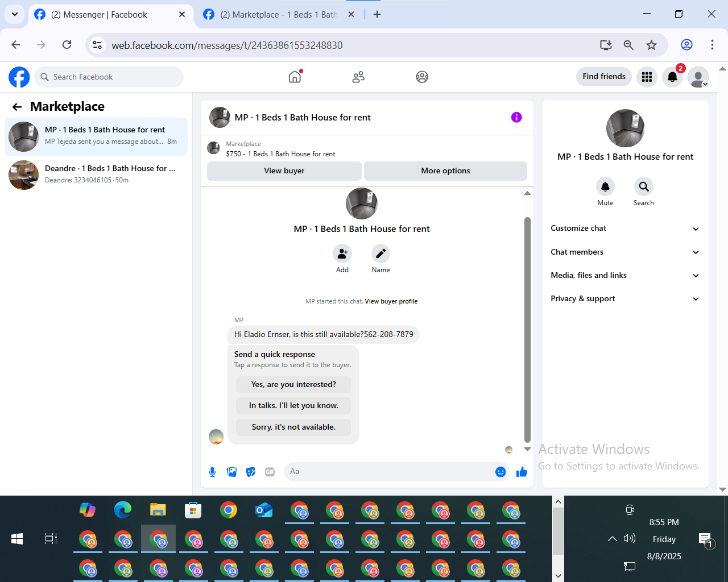This screenshot has width=728, height=582.
Task: Open the Facebook logo home link
Action: click(x=19, y=77)
